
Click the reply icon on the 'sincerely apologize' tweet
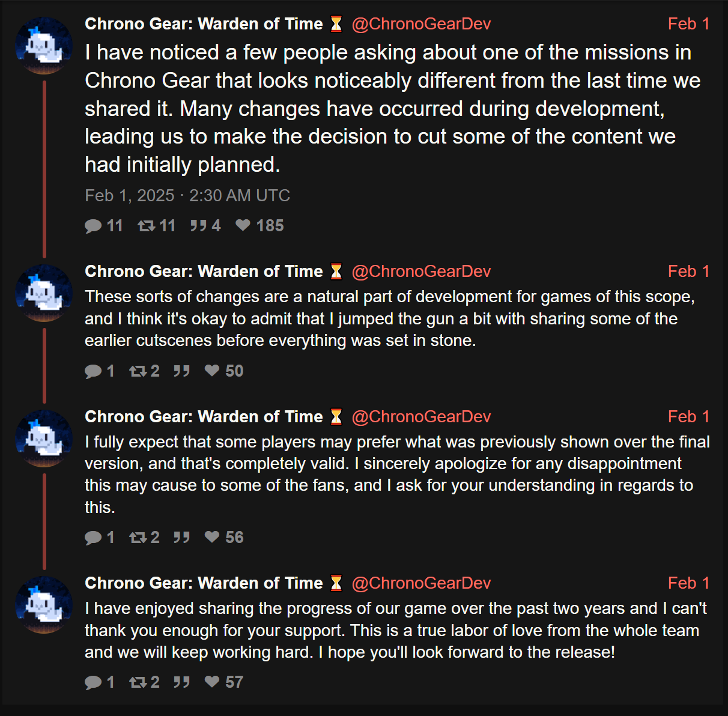(x=93, y=538)
